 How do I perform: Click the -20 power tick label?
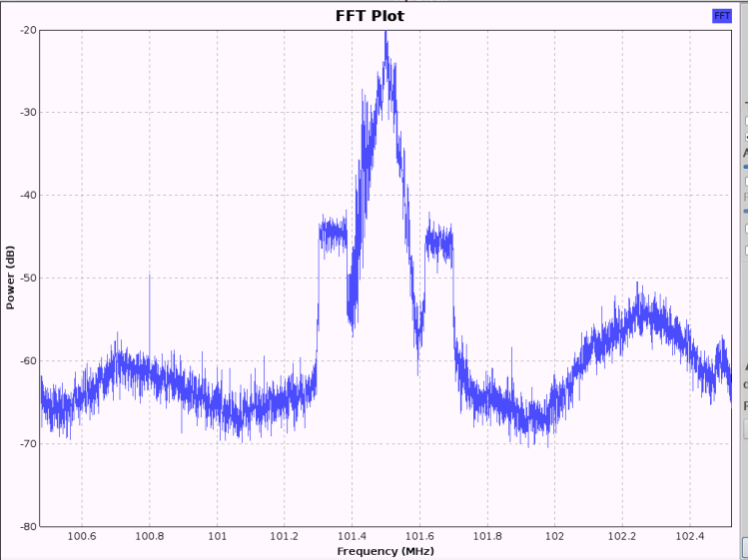point(28,30)
